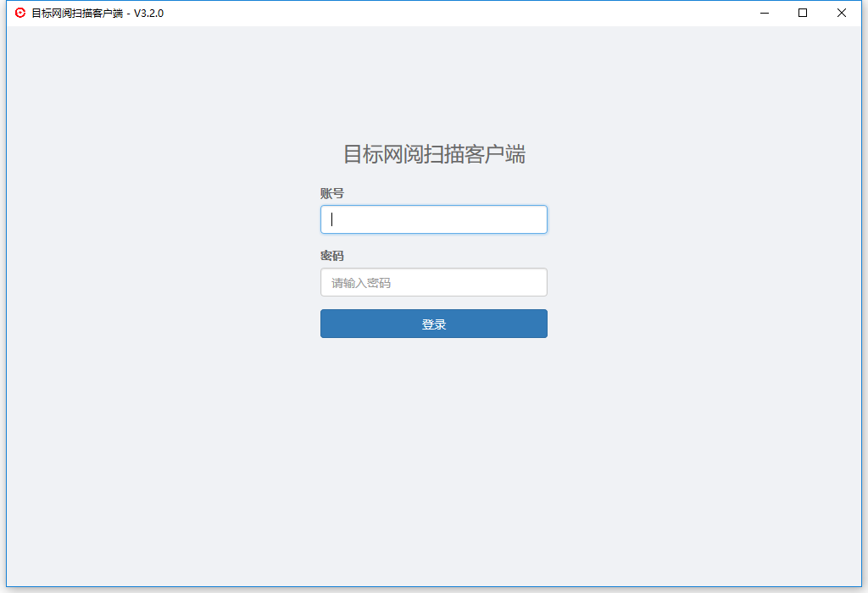This screenshot has height=593, width=868.
Task: Click right end of the password field
Action: (534, 282)
